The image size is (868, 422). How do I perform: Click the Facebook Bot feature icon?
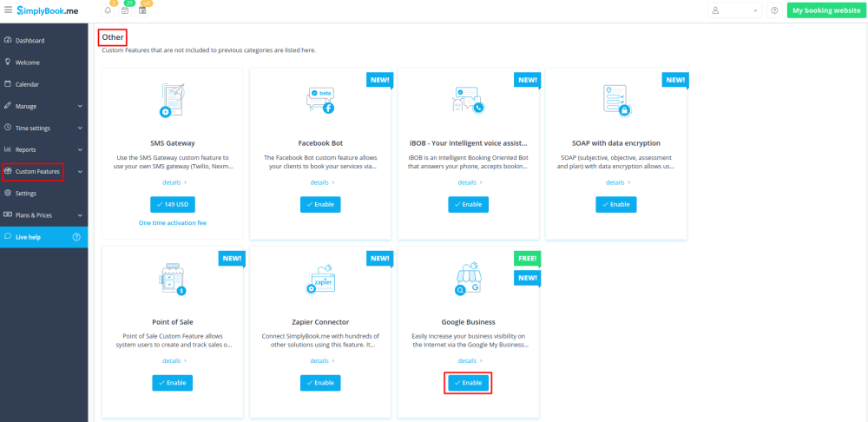point(320,100)
